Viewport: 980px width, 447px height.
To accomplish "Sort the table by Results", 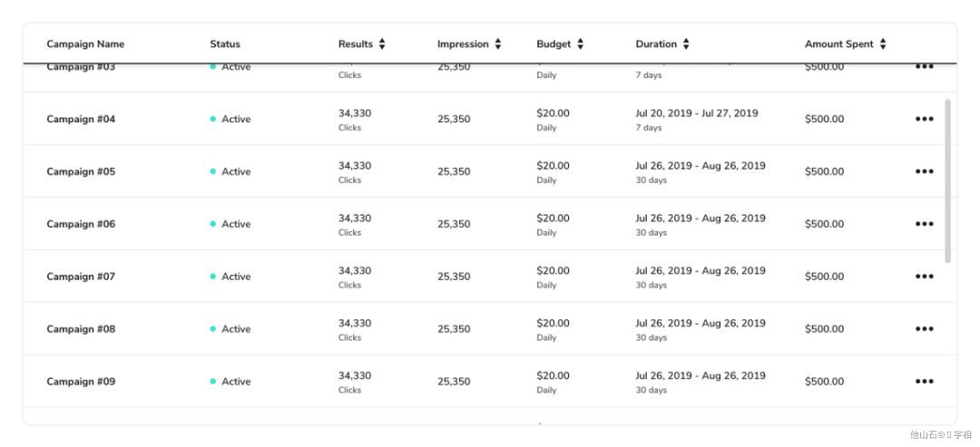I will coord(382,44).
